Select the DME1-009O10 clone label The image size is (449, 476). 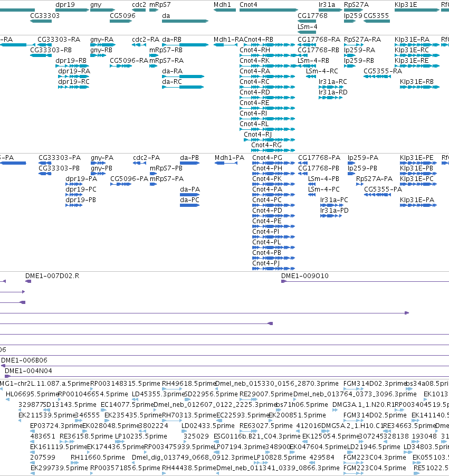tap(304, 276)
